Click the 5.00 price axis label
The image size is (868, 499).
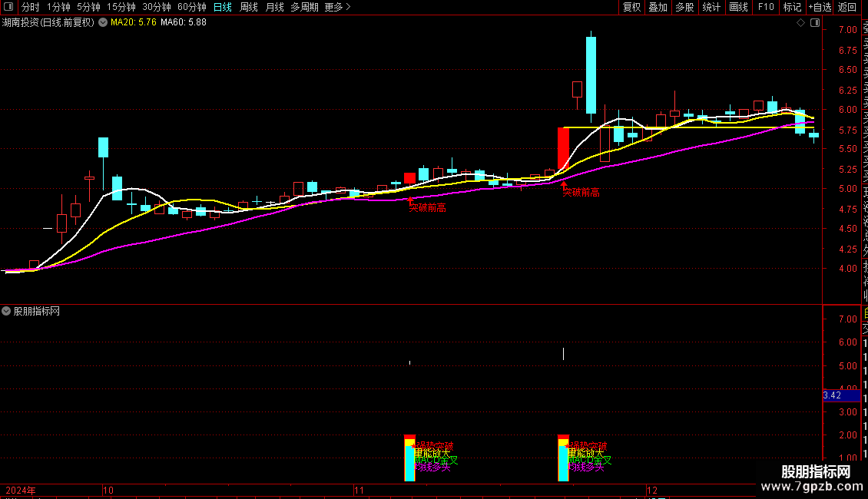(x=848, y=189)
